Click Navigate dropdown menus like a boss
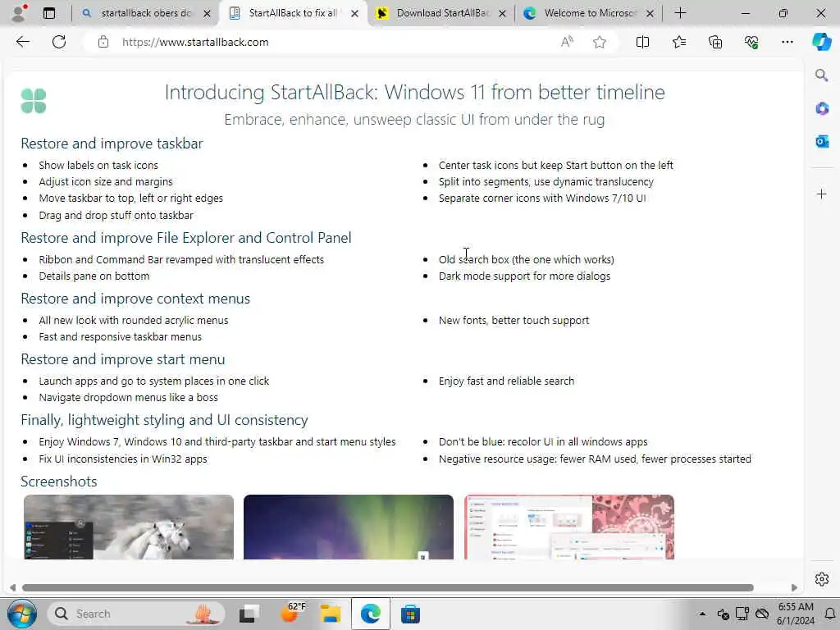 [129, 398]
